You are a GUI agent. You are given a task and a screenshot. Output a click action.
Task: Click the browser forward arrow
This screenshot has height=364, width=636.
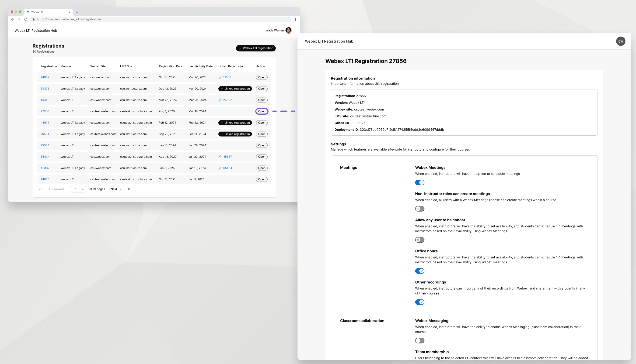point(19,19)
